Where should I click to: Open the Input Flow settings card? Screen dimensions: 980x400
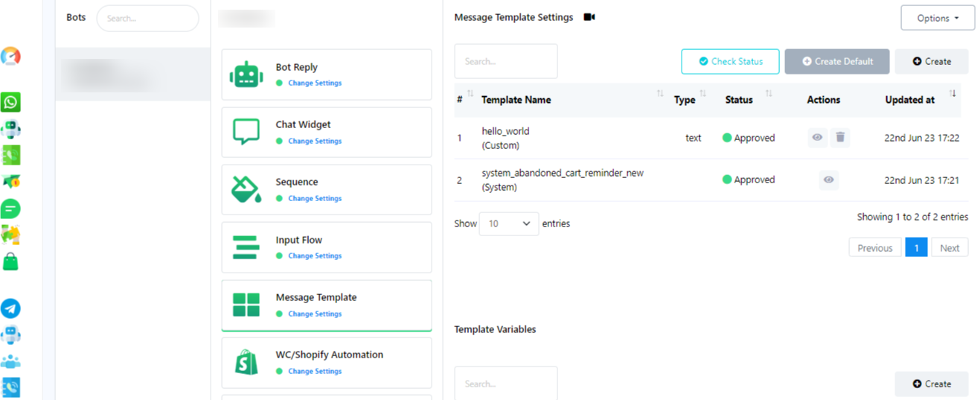click(x=326, y=247)
